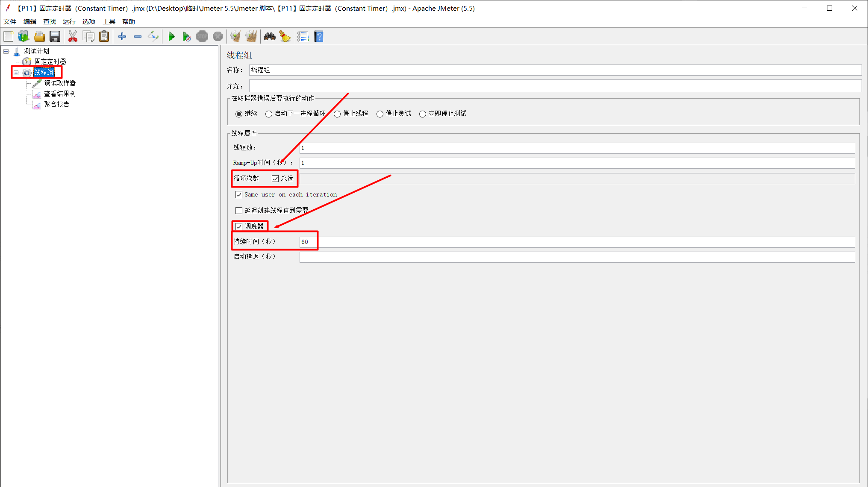Image resolution: width=868 pixels, height=487 pixels.
Task: Click the Copy icon in the toolbar
Action: click(x=89, y=37)
